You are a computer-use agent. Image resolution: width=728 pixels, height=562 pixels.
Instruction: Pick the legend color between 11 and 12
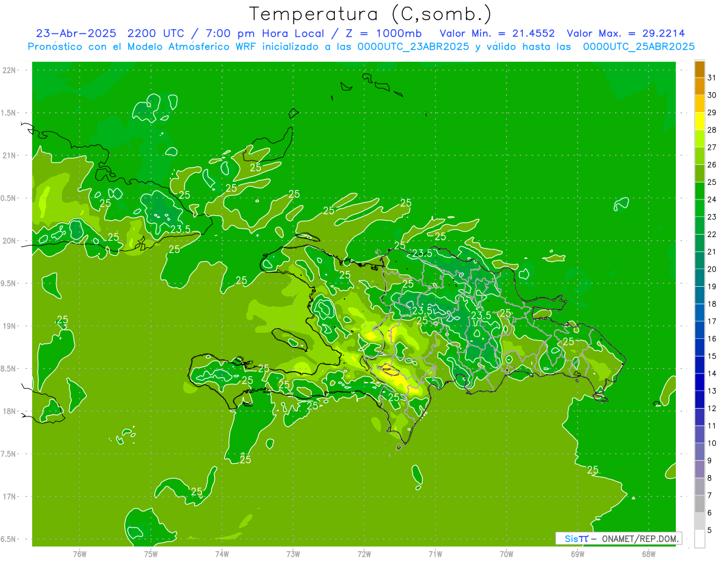click(699, 416)
